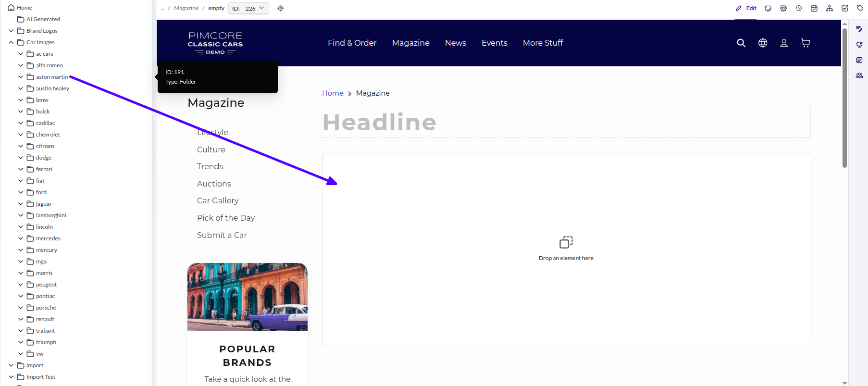
Task: Open Pick of the Day link
Action: click(x=226, y=218)
